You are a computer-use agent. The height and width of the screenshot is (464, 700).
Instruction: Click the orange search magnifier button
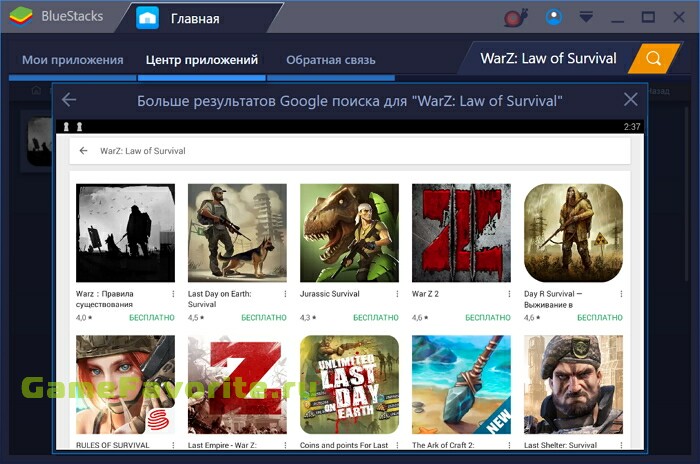[654, 59]
